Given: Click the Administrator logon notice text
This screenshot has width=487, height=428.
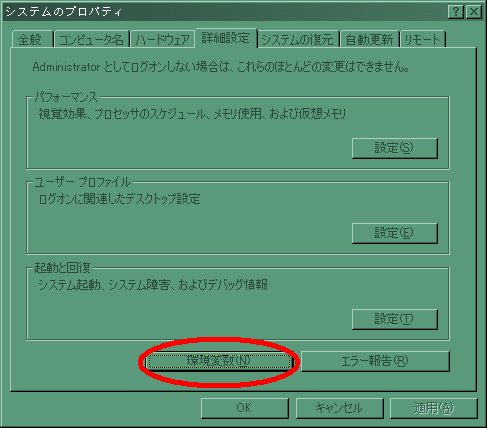Looking at the screenshot, I should pyautogui.click(x=221, y=67).
